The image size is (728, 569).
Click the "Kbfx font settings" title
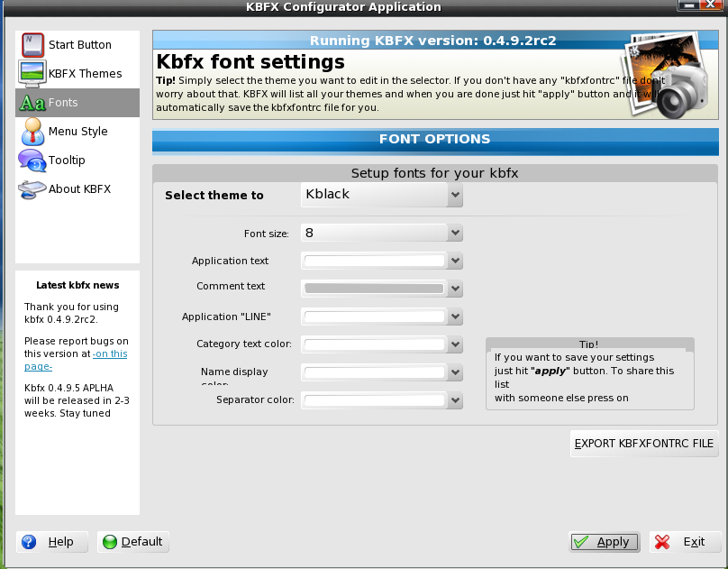250,62
